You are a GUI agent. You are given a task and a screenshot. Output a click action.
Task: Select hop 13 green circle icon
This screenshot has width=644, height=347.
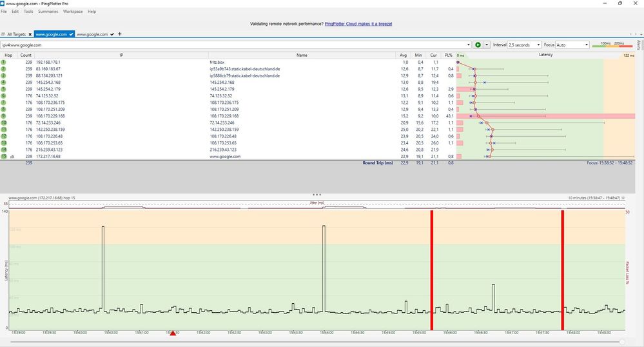(4, 143)
